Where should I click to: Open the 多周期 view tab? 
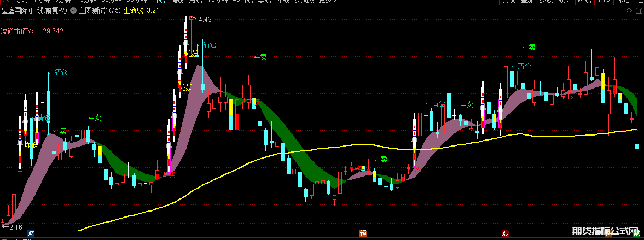click(x=305, y=1)
